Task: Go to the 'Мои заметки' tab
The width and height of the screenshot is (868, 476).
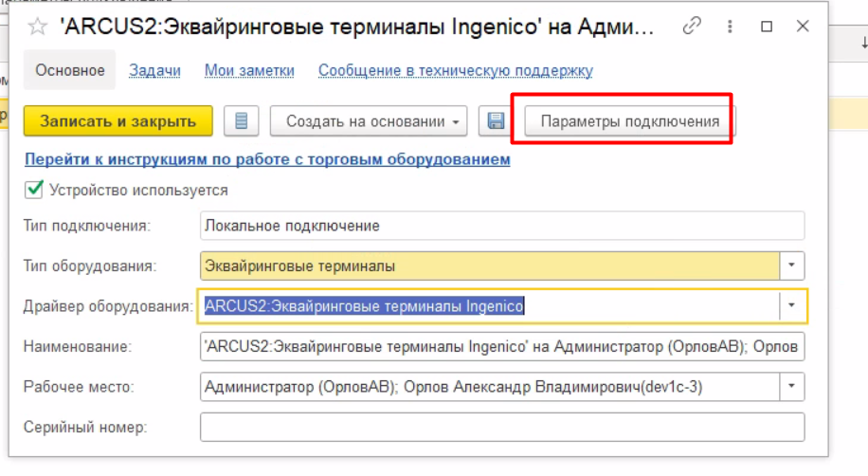Action: click(x=250, y=70)
